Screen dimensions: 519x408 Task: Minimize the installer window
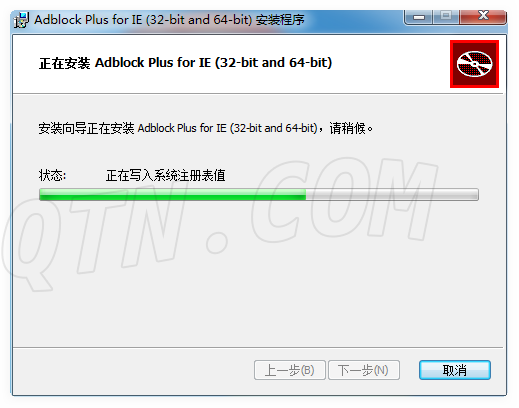coord(419,17)
